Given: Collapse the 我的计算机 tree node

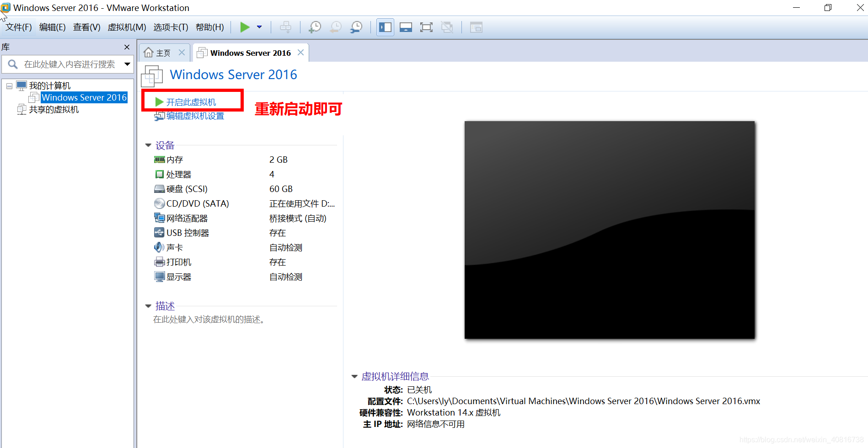Looking at the screenshot, I should coord(9,86).
